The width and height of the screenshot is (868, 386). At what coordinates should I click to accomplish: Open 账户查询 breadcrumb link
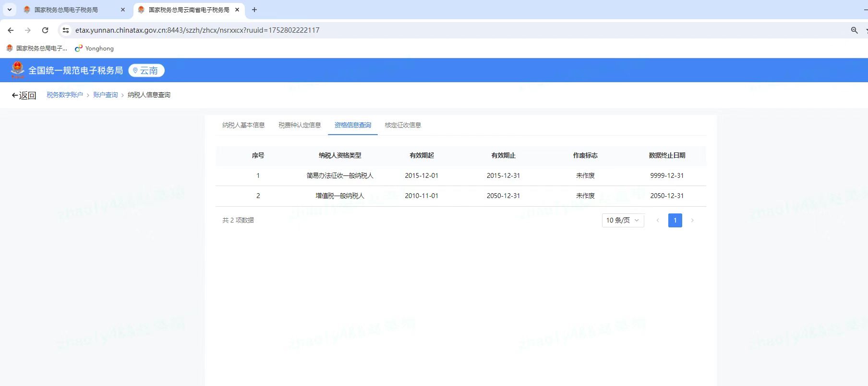pyautogui.click(x=106, y=95)
